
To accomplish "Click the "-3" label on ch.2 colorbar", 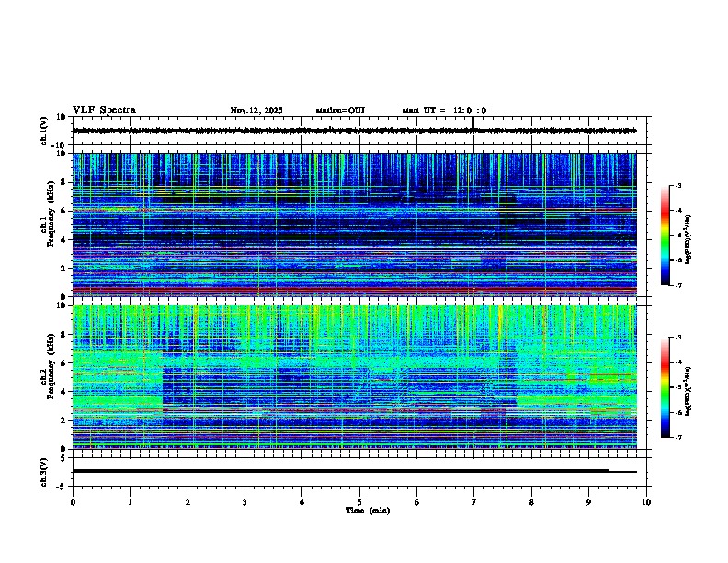I will point(677,338).
